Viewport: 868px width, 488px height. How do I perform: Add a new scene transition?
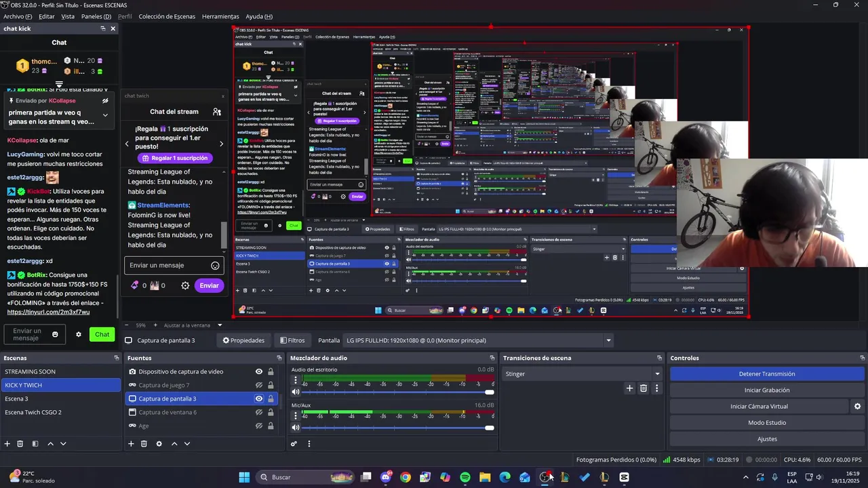629,388
